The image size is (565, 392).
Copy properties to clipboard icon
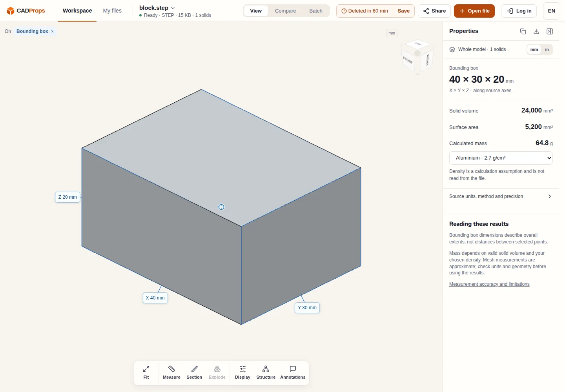[x=523, y=31]
